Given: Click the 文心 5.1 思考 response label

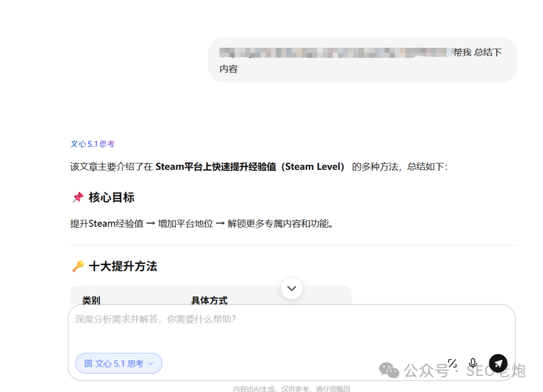Looking at the screenshot, I should tap(93, 144).
